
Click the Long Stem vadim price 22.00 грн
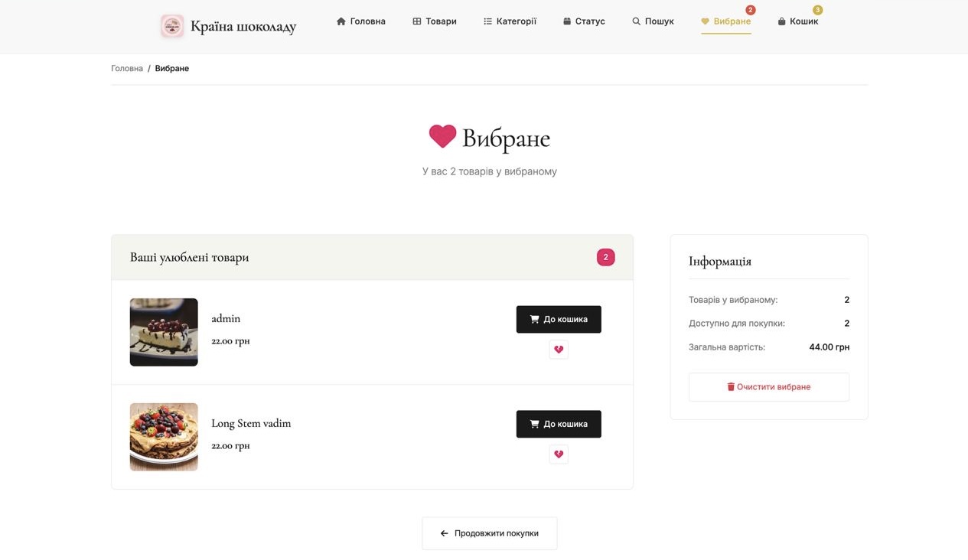coord(230,445)
